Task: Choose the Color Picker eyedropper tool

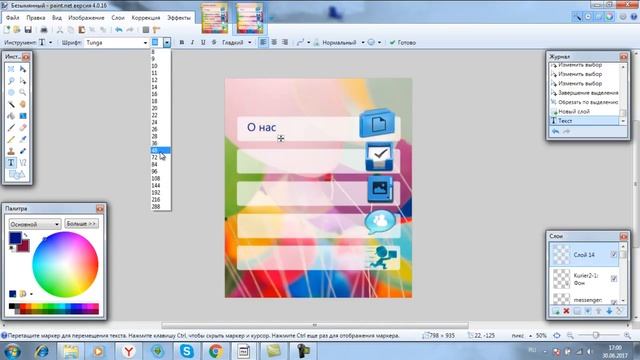Action: [23, 140]
